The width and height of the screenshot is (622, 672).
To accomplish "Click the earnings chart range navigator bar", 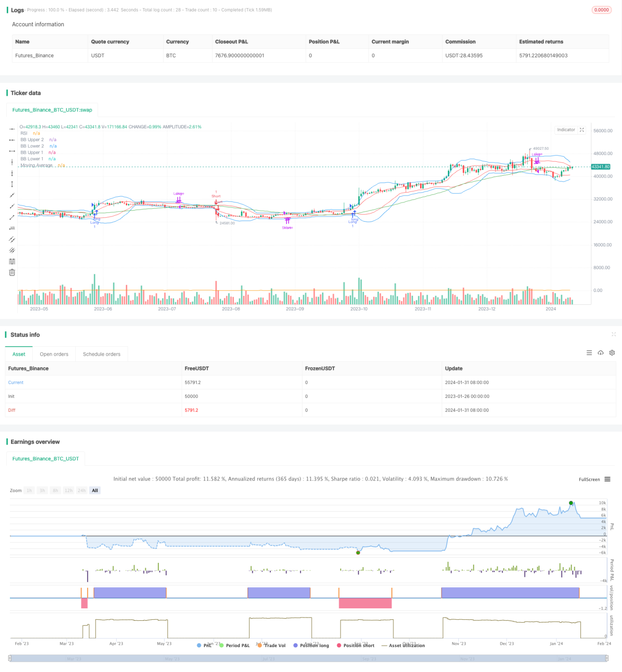I will (309, 658).
